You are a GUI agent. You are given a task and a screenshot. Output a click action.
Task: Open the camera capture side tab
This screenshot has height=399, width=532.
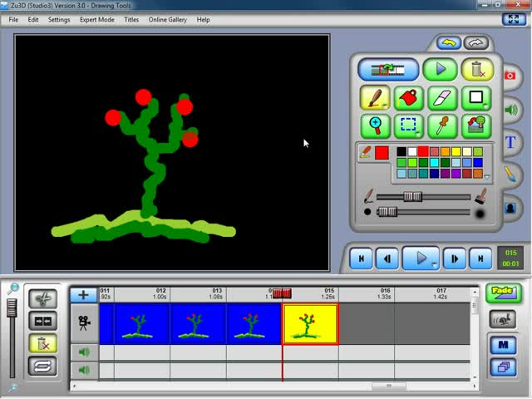(510, 76)
